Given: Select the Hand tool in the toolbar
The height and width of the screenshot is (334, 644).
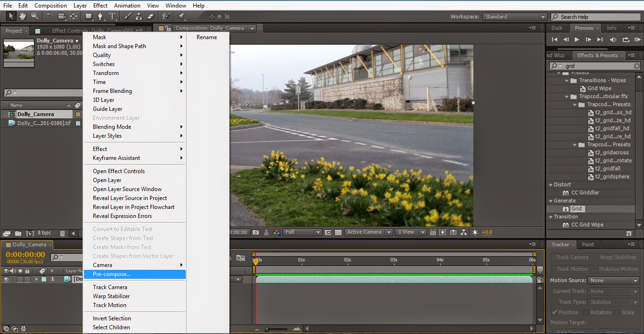Looking at the screenshot, I should [x=23, y=17].
